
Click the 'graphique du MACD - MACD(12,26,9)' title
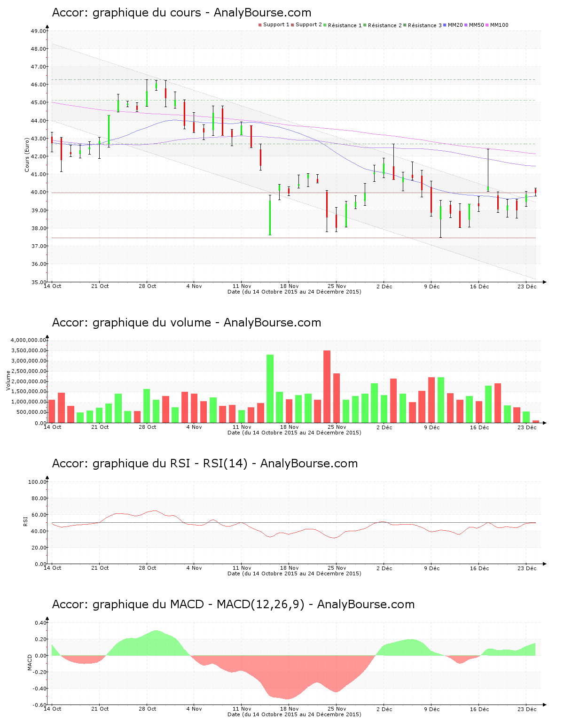point(199,604)
